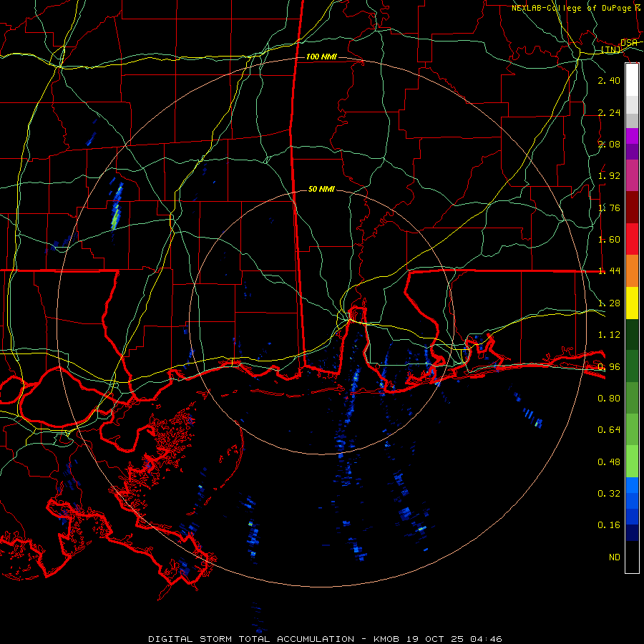This screenshot has width=644, height=644.
Task: Click the "DSA" product label
Action: [629, 43]
